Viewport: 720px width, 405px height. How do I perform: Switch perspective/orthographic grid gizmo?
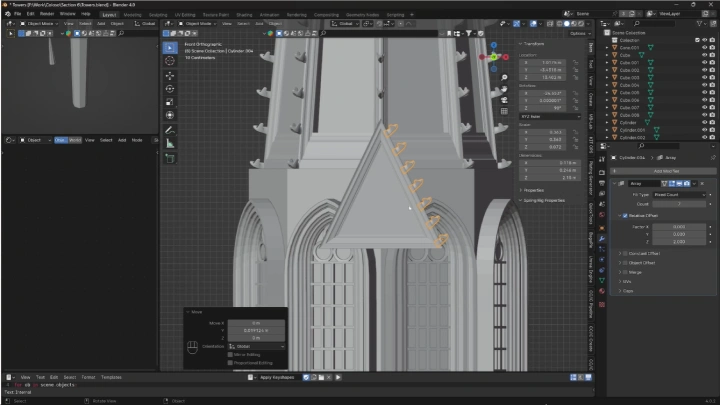click(504, 111)
